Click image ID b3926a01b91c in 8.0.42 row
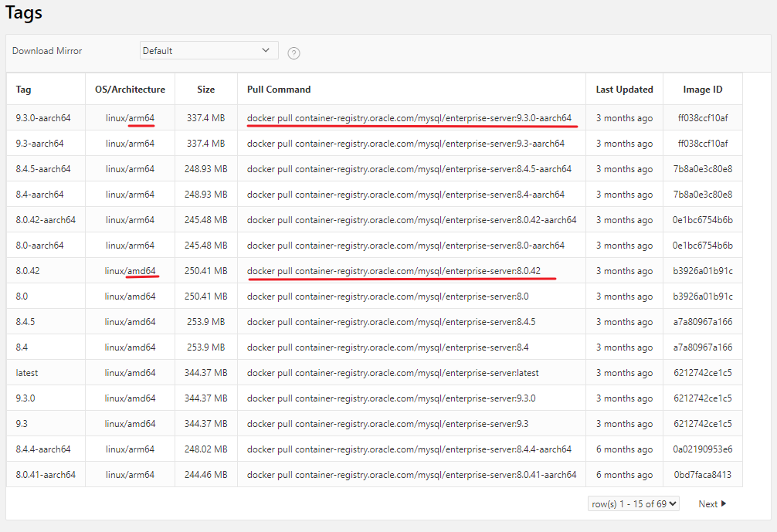777x532 pixels. [x=703, y=271]
